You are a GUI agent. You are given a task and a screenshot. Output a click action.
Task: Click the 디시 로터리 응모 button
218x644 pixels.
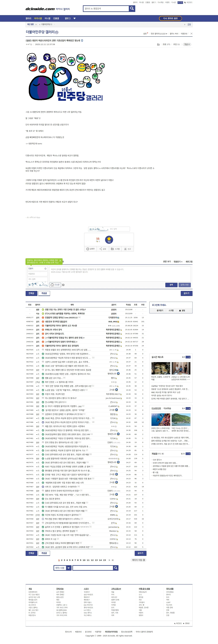[x=170, y=19]
